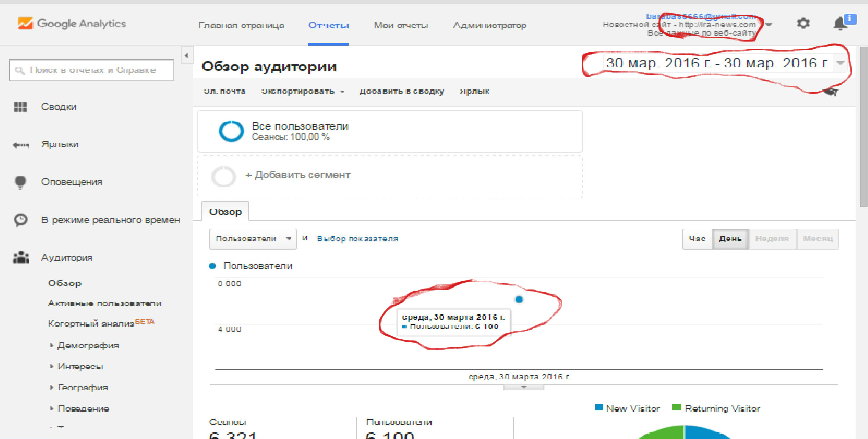Select the Обзор report tab

(225, 212)
